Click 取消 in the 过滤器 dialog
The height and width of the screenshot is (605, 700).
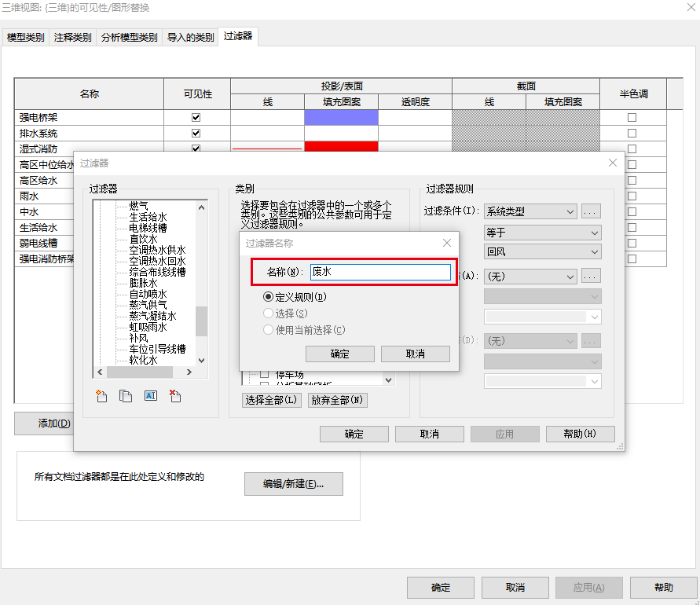click(x=430, y=434)
